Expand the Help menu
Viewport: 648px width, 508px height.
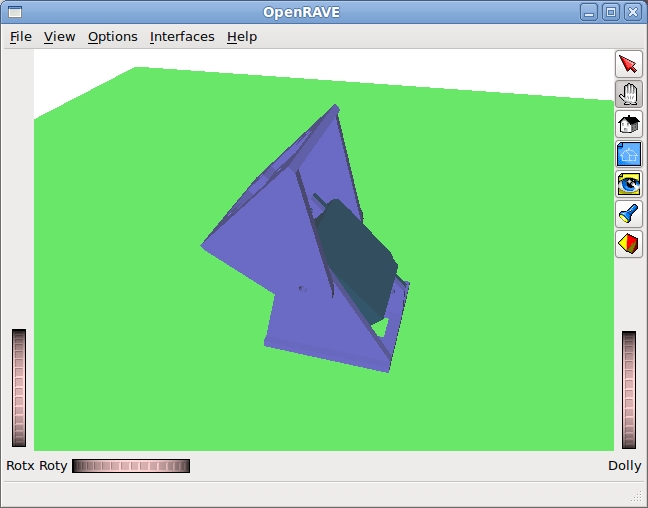241,37
